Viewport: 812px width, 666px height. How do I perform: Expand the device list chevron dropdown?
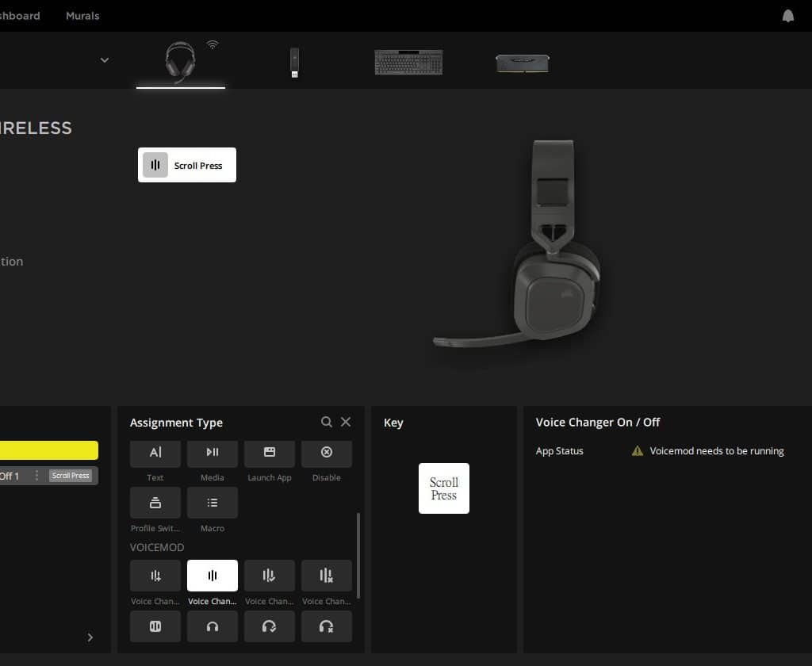coord(105,60)
